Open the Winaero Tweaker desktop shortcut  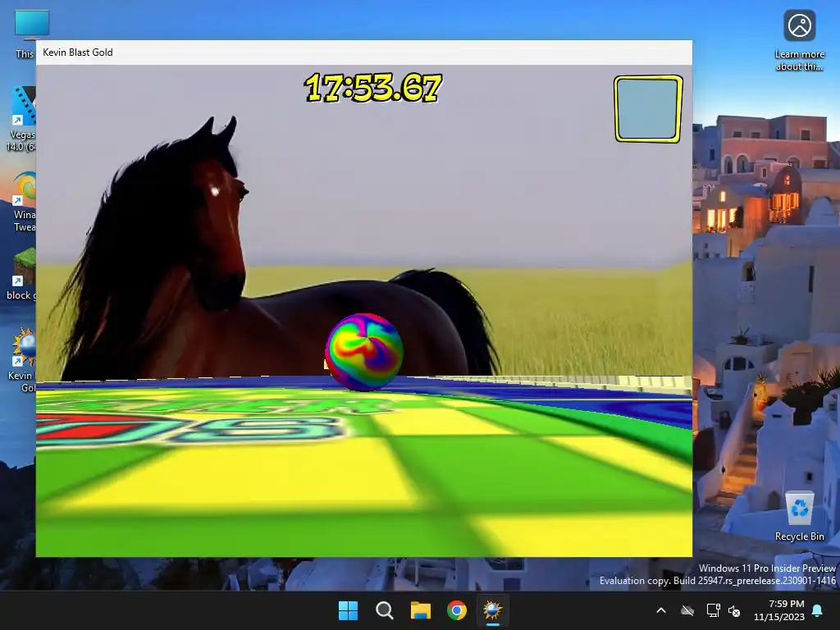pyautogui.click(x=25, y=201)
